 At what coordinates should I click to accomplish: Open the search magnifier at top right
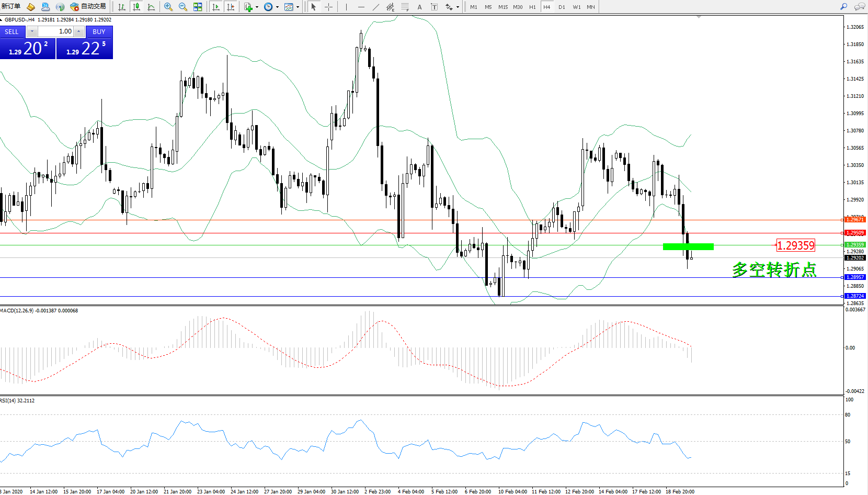click(843, 7)
